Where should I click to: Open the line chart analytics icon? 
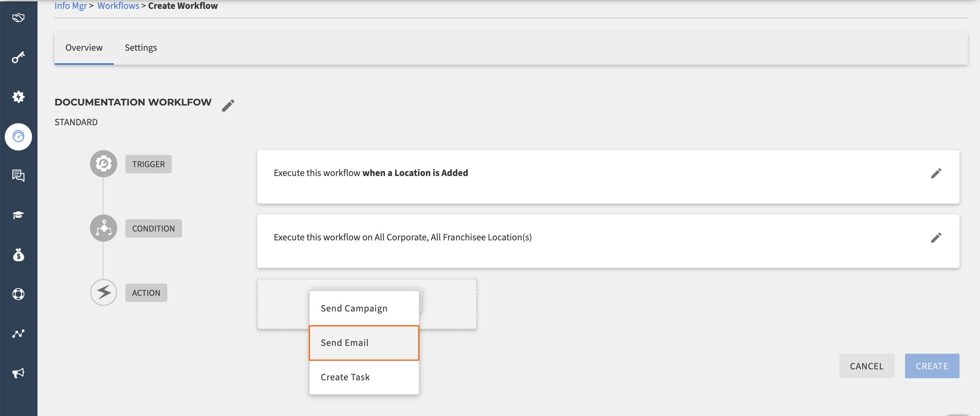click(18, 334)
